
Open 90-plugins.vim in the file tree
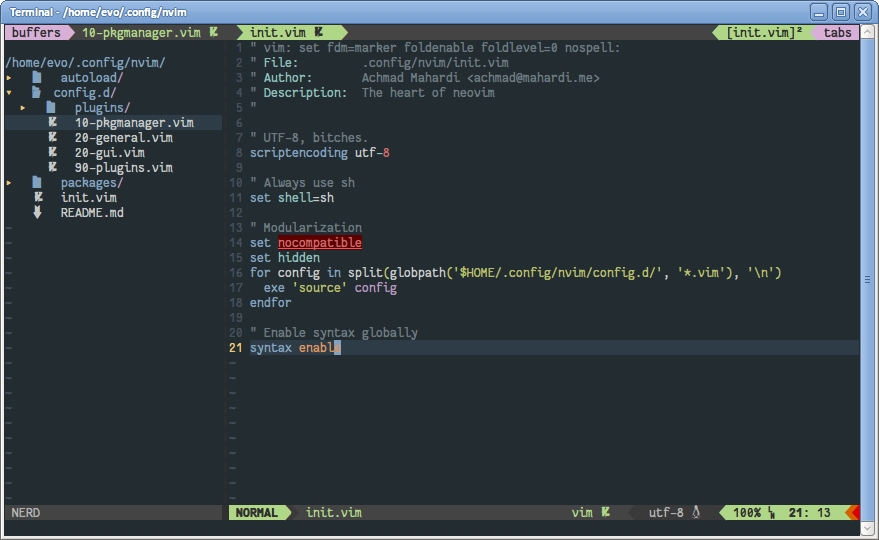coord(123,168)
